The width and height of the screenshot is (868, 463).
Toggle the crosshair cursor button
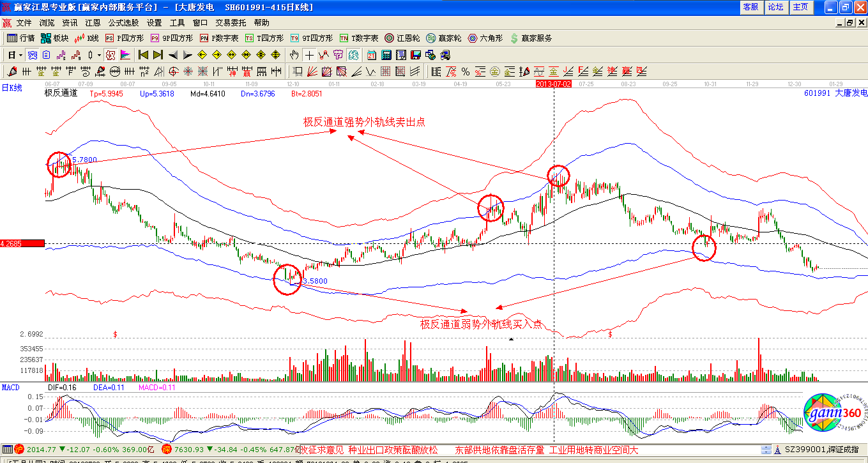pos(309,55)
